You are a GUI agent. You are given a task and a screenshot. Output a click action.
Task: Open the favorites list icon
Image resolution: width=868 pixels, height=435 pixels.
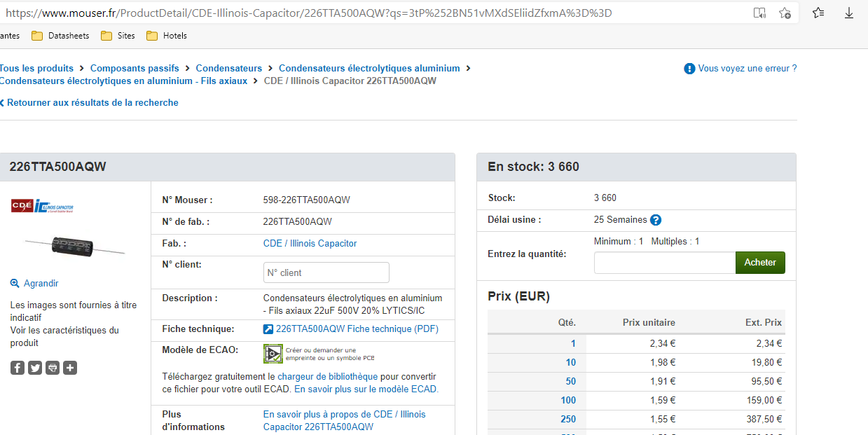pos(818,13)
